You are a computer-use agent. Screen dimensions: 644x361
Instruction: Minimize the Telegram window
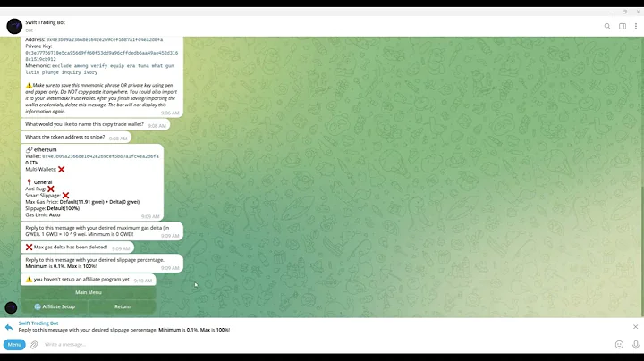(x=611, y=13)
